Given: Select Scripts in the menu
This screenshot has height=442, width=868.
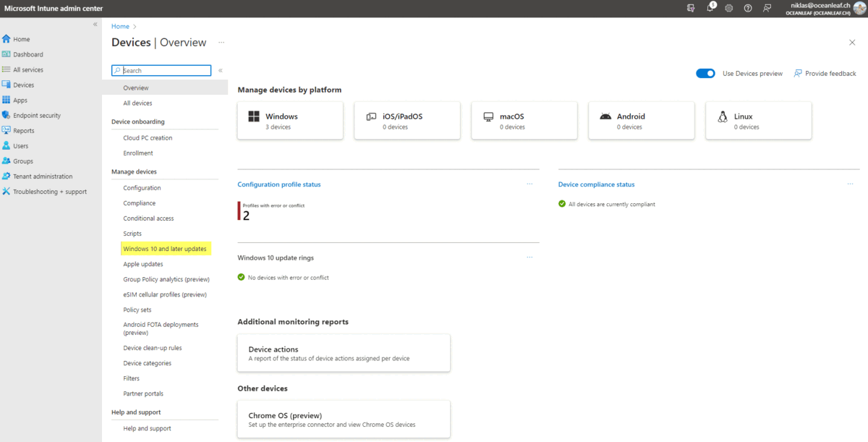Looking at the screenshot, I should (132, 234).
